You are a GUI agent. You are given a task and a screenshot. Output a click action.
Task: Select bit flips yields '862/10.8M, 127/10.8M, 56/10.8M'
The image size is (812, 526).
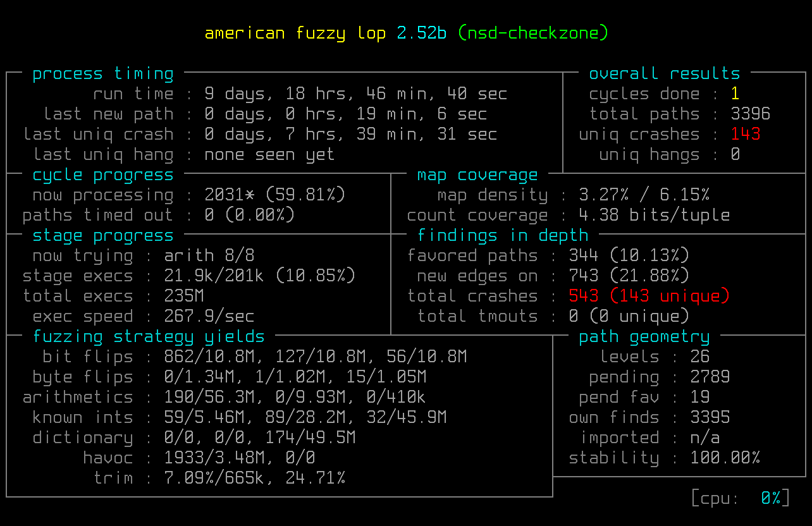[x=316, y=357]
